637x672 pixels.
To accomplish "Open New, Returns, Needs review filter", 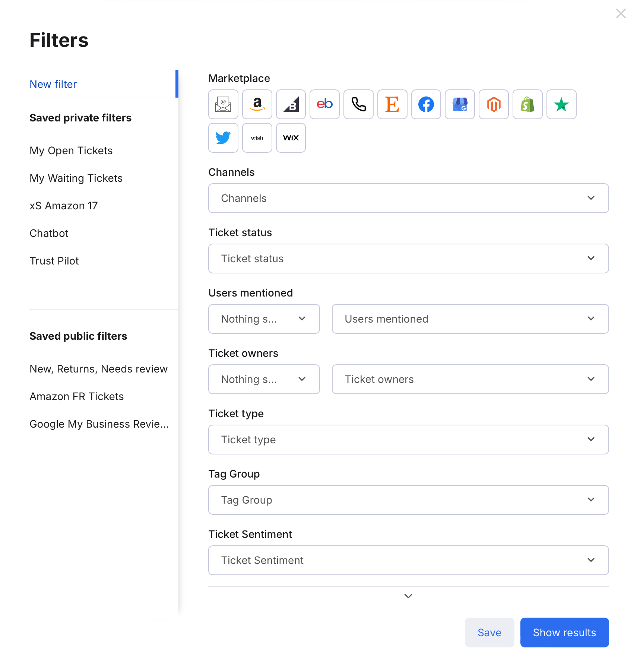I will 99,369.
